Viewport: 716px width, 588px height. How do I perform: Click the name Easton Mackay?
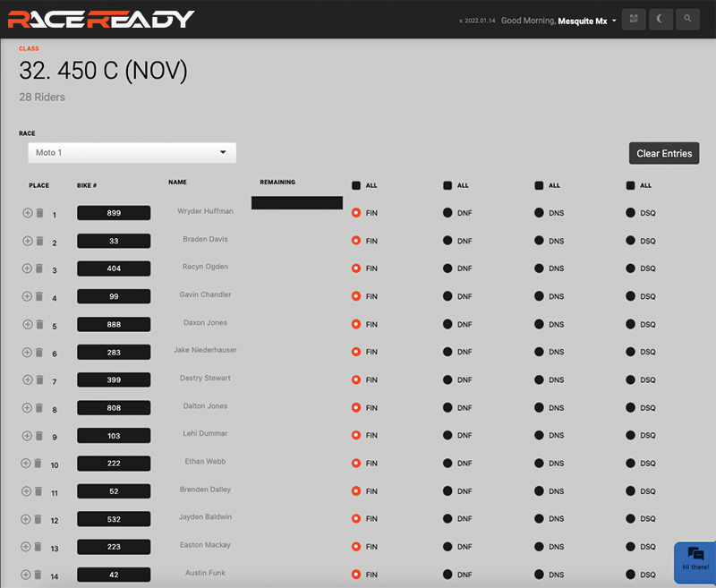pyautogui.click(x=205, y=545)
